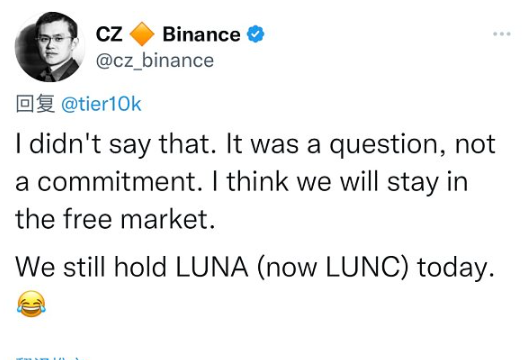The image size is (528, 360).
Task: Open the @tier10k mention link
Action: [x=101, y=104]
